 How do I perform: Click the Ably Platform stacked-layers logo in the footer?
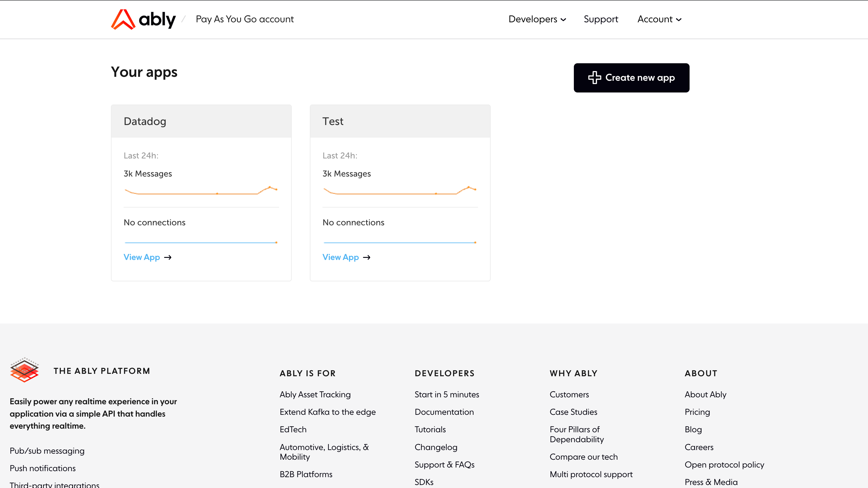pos(24,370)
